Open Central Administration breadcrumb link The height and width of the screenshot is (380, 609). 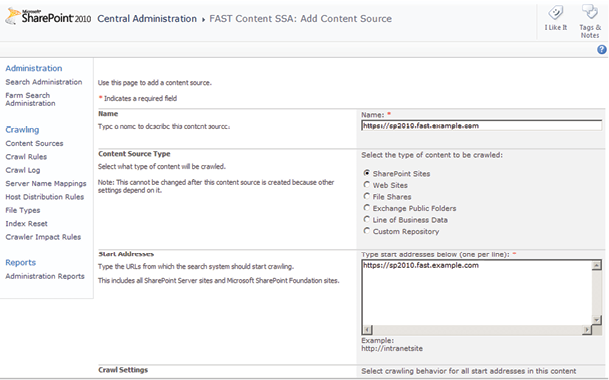[147, 19]
